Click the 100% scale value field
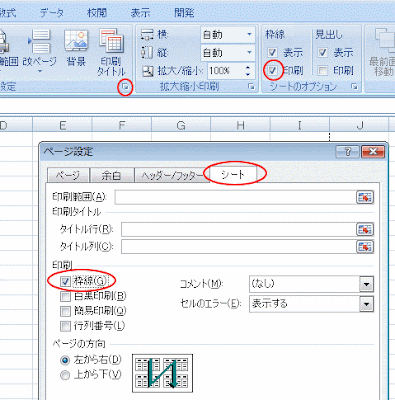Viewport: 395px width, 400px height. tap(226, 71)
